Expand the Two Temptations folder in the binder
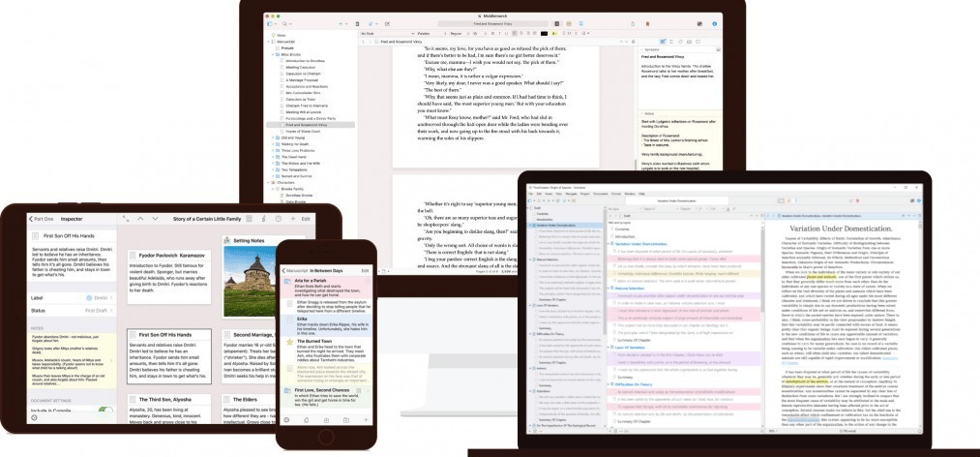Screen dimensions: 980x457 pyautogui.click(x=274, y=169)
